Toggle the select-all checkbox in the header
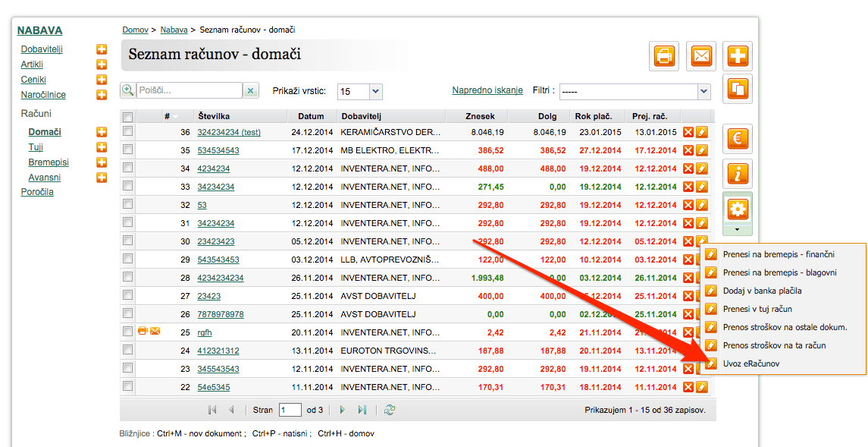868x447 pixels. click(128, 117)
